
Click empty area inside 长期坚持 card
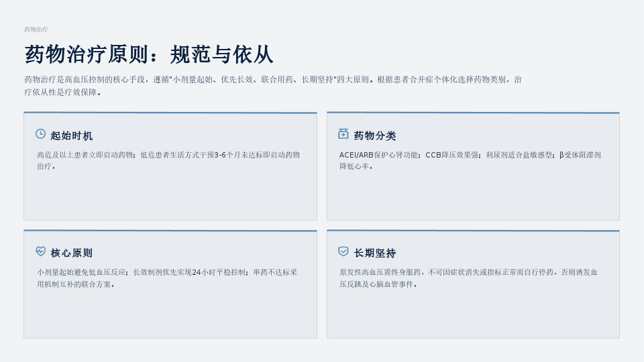pos(473,314)
